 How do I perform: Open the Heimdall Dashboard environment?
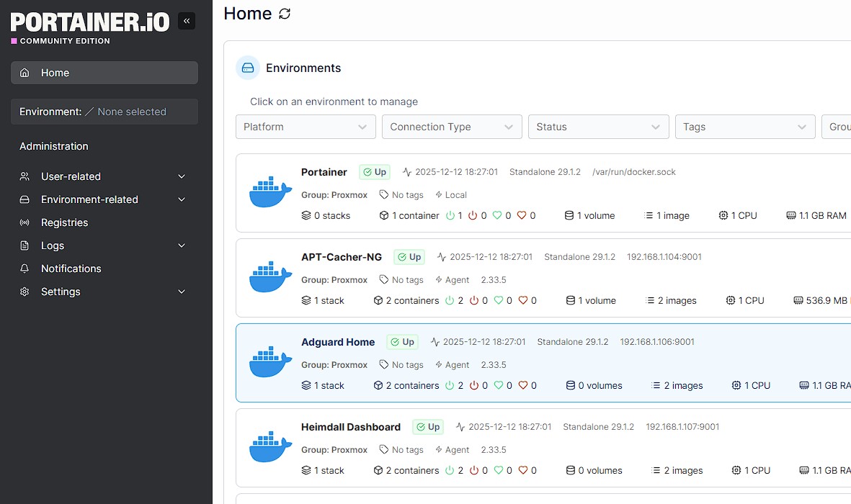pos(350,427)
